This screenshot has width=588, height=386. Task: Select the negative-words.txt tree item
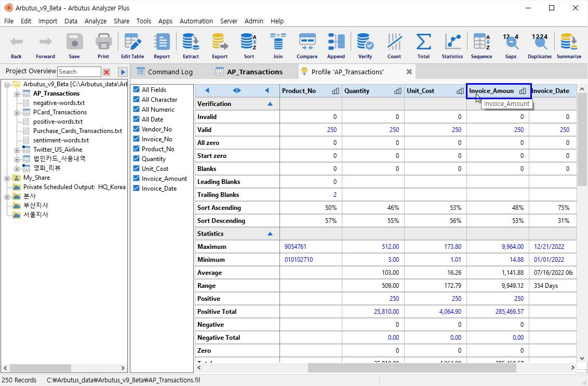59,103
